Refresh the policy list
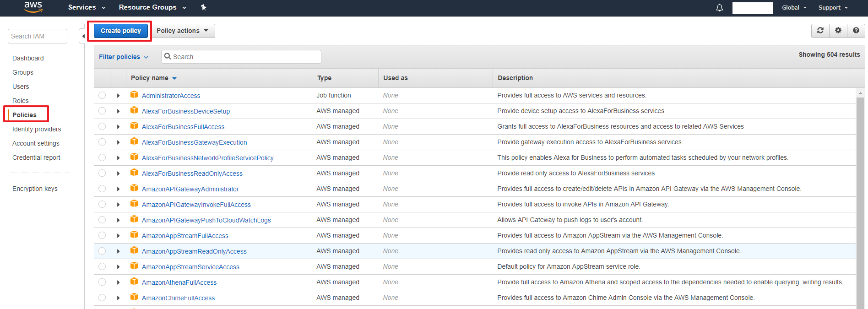This screenshot has width=868, height=309. click(x=820, y=31)
